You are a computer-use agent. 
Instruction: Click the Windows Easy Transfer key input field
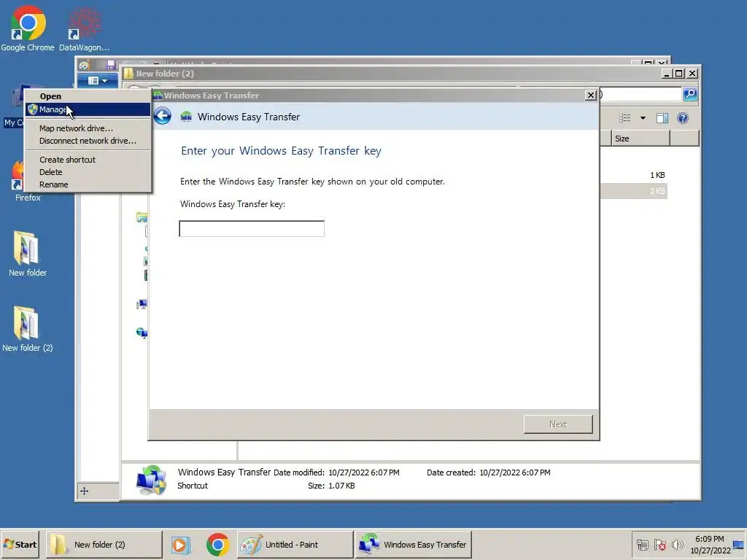[x=252, y=228]
